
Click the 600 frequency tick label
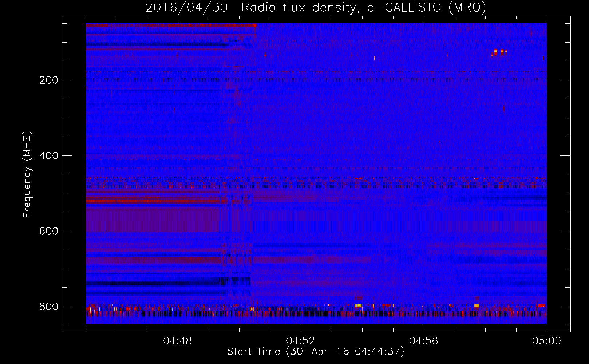click(49, 231)
